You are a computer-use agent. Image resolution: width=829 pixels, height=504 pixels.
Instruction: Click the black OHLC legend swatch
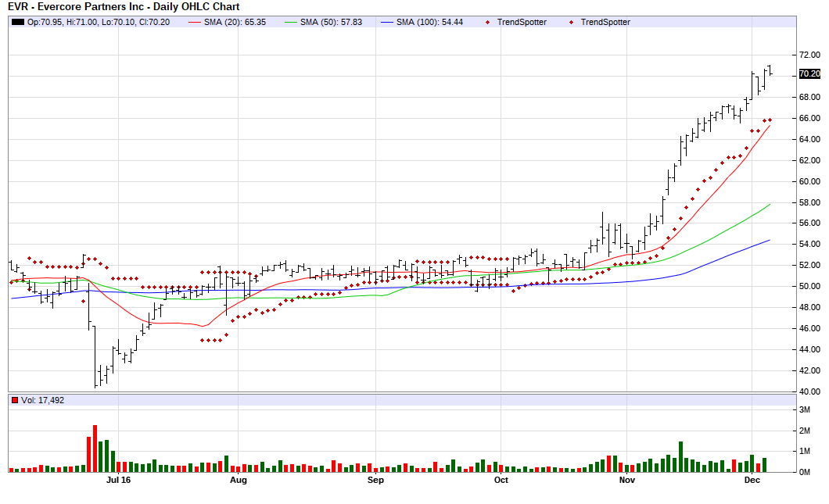(18, 22)
